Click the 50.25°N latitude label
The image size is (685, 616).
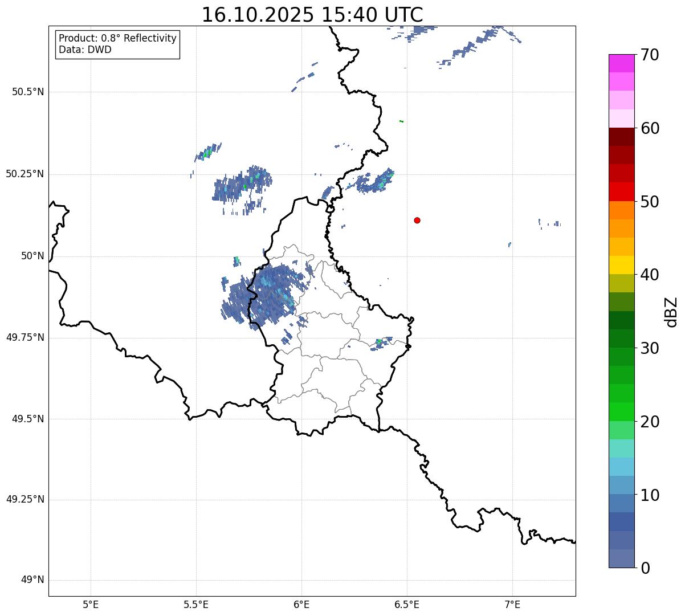(x=25, y=174)
